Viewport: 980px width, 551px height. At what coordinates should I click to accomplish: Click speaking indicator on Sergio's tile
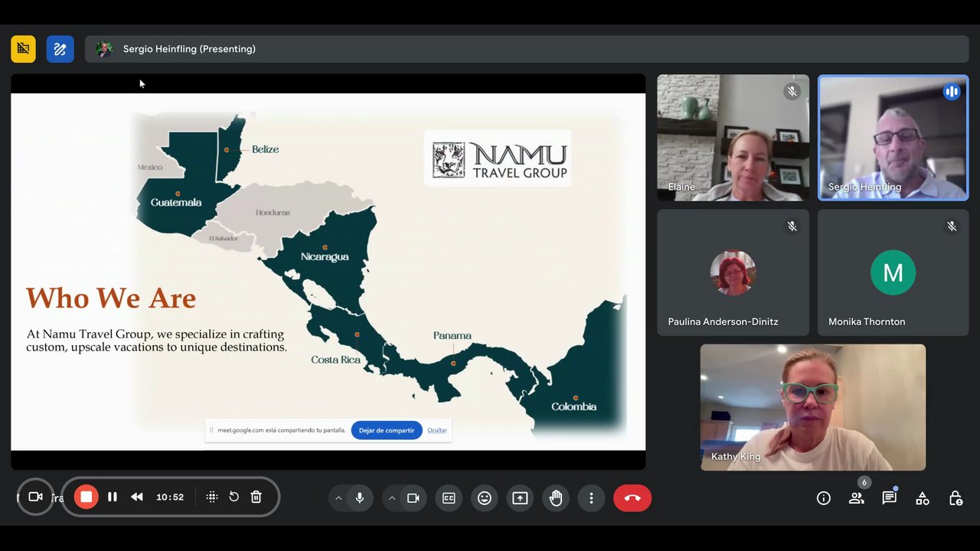[x=952, y=92]
